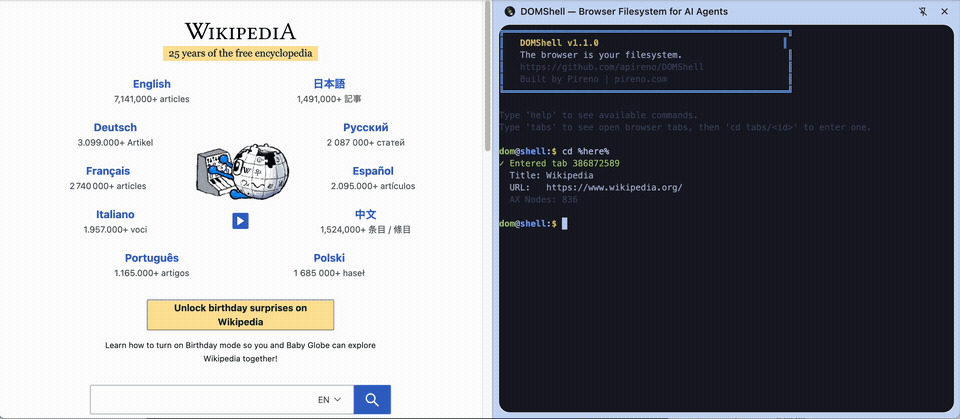Click the Baby Globe typewriter illustration
The height and width of the screenshot is (419, 960).
[x=243, y=172]
